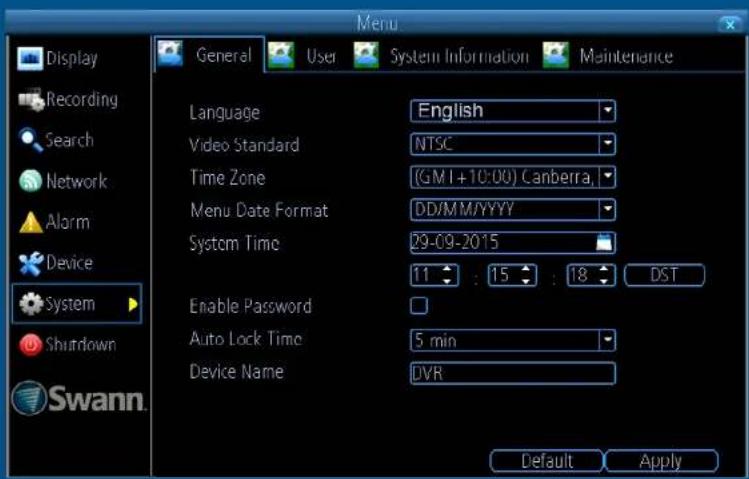The height and width of the screenshot is (479, 749).
Task: Open the Menu Date Format dropdown arrow
Action: point(607,210)
